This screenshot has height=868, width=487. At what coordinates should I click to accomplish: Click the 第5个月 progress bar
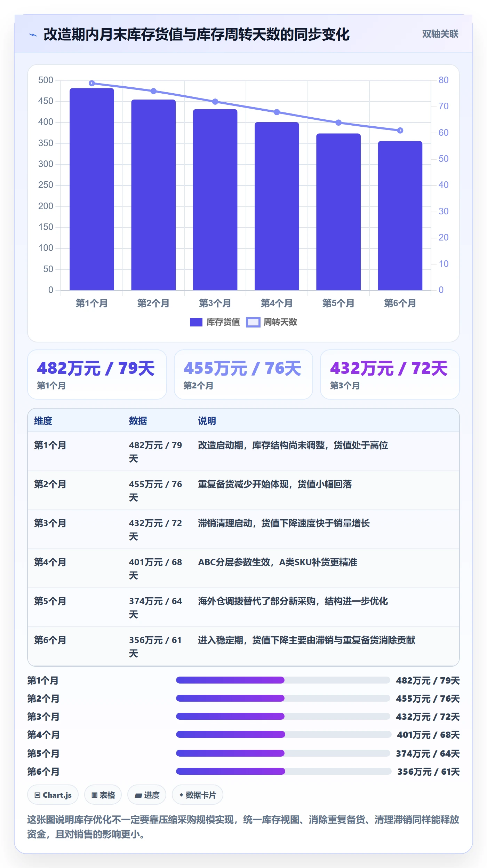click(x=283, y=753)
